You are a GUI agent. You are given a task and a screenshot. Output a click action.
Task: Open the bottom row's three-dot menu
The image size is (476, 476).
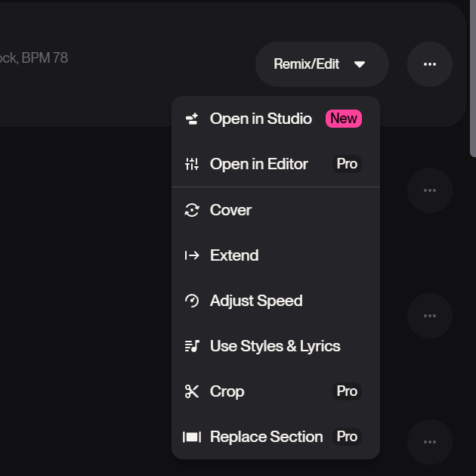430,442
